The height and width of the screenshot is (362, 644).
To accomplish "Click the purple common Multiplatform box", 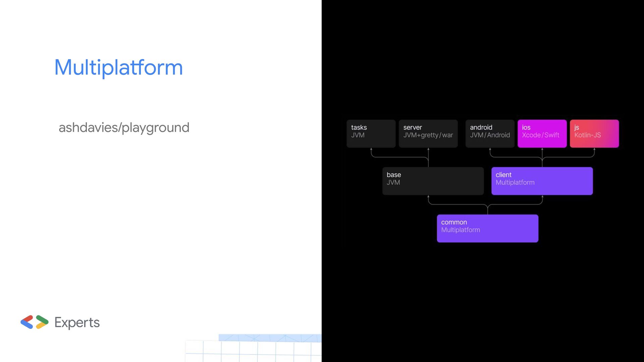I will click(487, 229).
